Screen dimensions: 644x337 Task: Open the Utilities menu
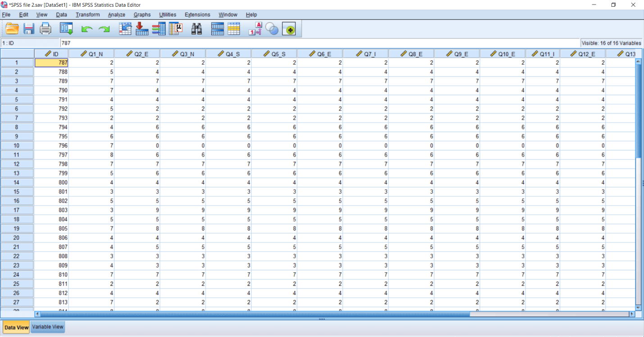coord(168,14)
